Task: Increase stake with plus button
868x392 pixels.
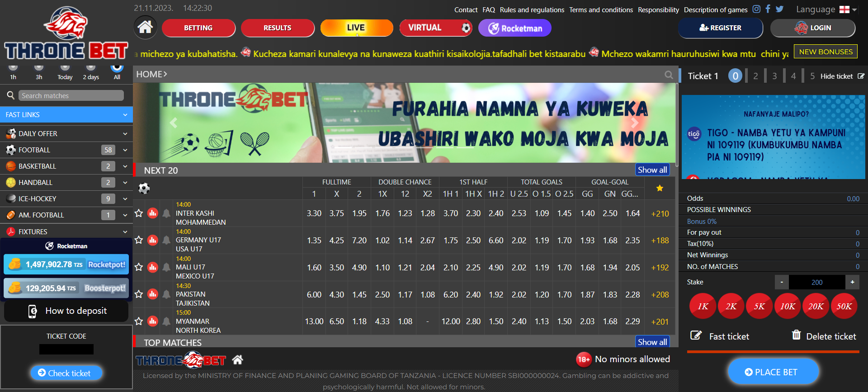Action: tap(852, 282)
